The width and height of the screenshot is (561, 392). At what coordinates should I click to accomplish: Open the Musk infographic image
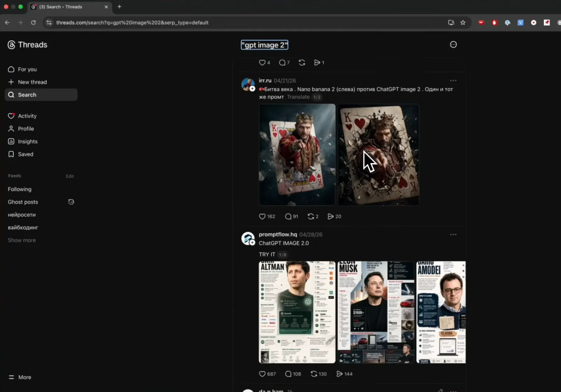pyautogui.click(x=376, y=312)
